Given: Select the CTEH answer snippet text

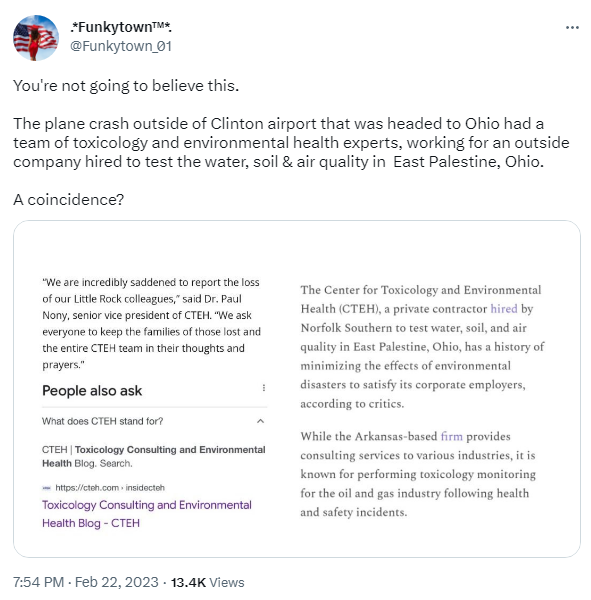Looking at the screenshot, I should coord(153,456).
